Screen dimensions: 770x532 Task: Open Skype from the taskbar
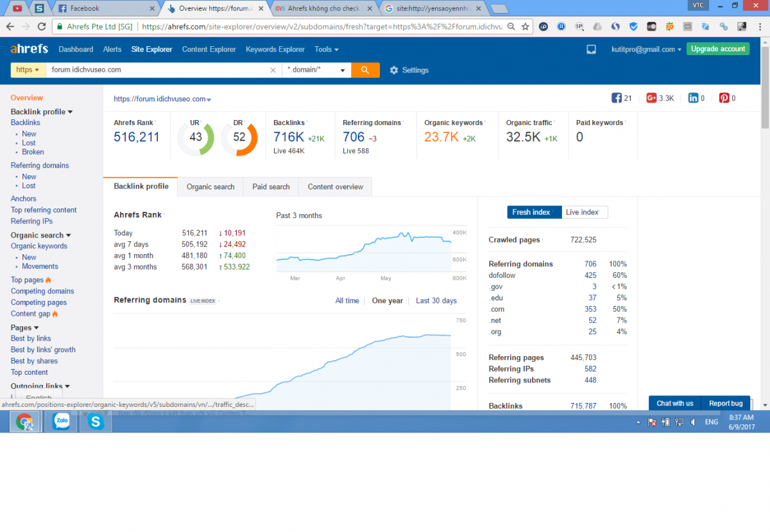click(96, 421)
